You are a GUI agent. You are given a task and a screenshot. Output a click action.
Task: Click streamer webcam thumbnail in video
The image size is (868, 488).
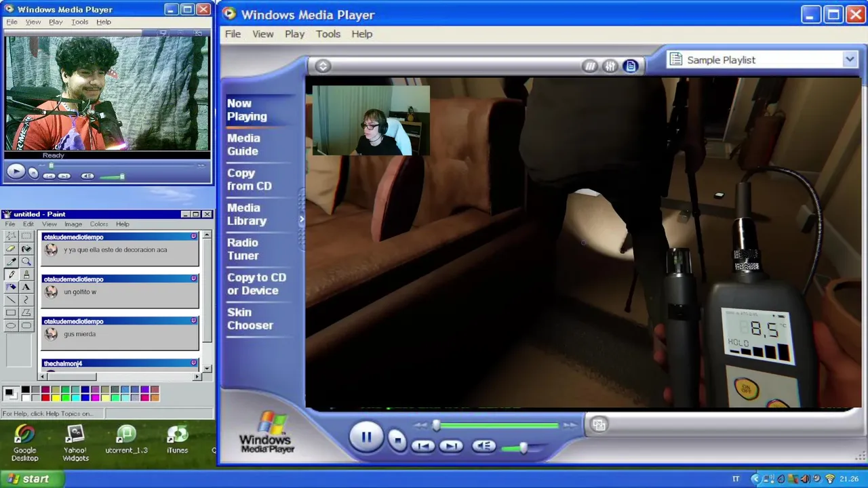point(371,120)
